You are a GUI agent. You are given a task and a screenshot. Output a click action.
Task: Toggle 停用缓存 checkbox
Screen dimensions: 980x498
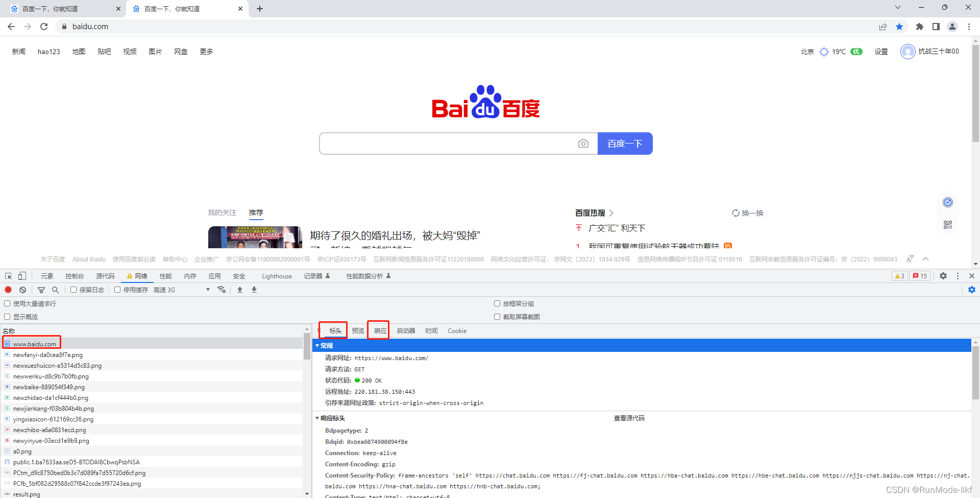coord(117,290)
